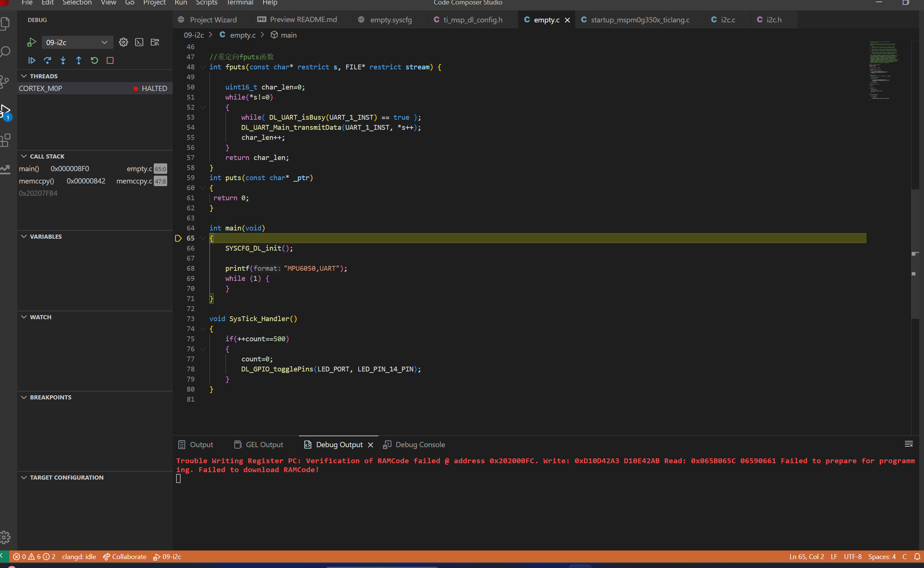This screenshot has width=924, height=568.
Task: Click the Continue debug button
Action: (x=32, y=60)
